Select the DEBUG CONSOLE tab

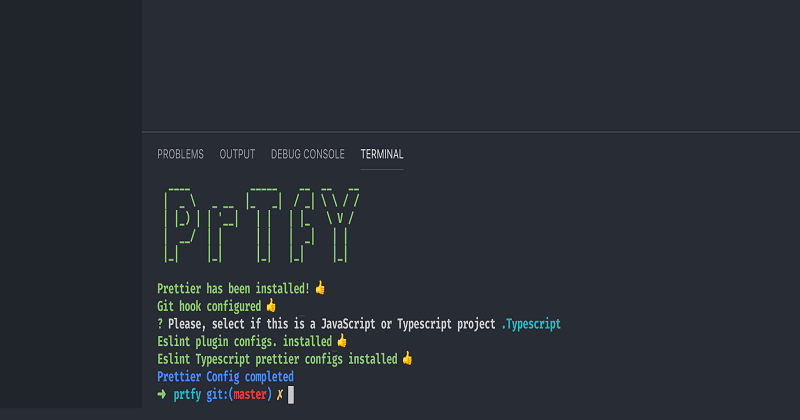(x=307, y=154)
